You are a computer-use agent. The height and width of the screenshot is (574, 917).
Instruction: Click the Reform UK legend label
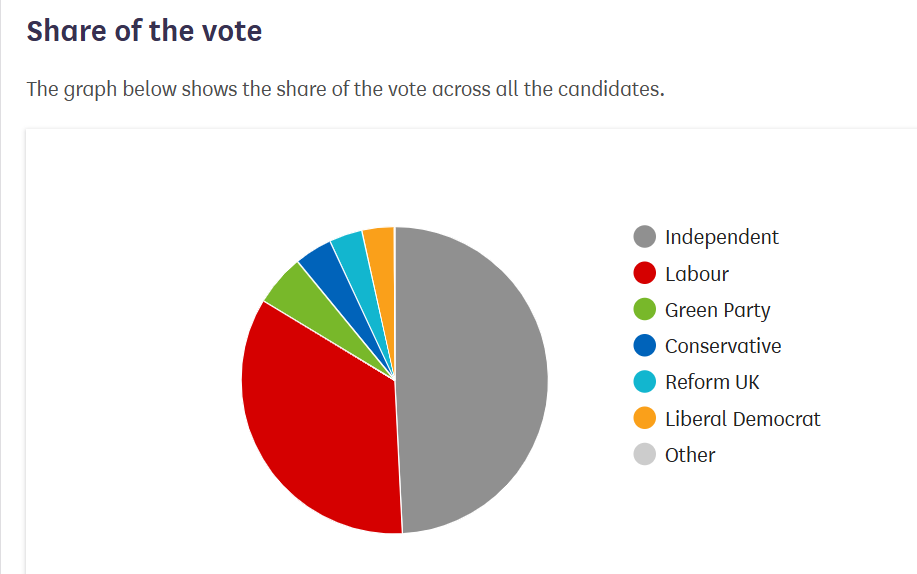(712, 382)
